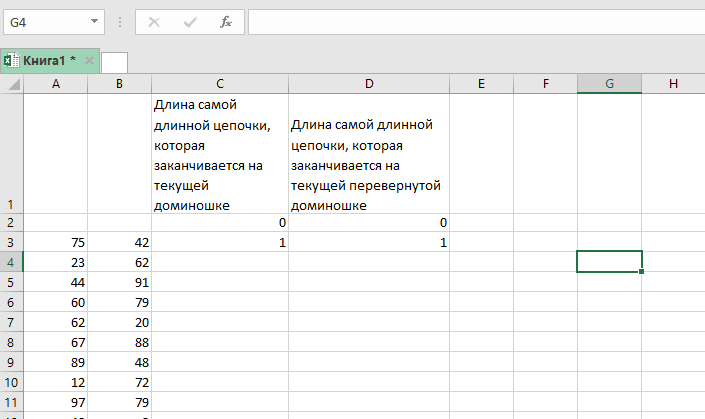This screenshot has height=419, width=705.
Task: Click the Insert Function fx icon
Action: [226, 21]
